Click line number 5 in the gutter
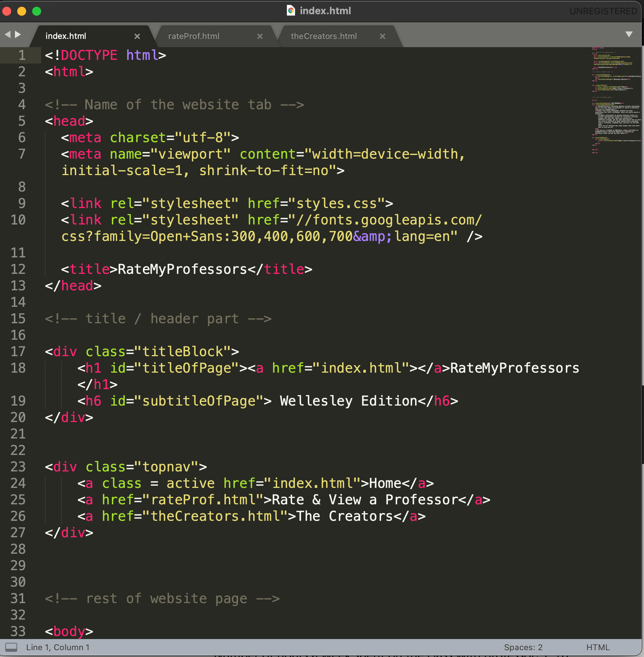 (x=22, y=121)
